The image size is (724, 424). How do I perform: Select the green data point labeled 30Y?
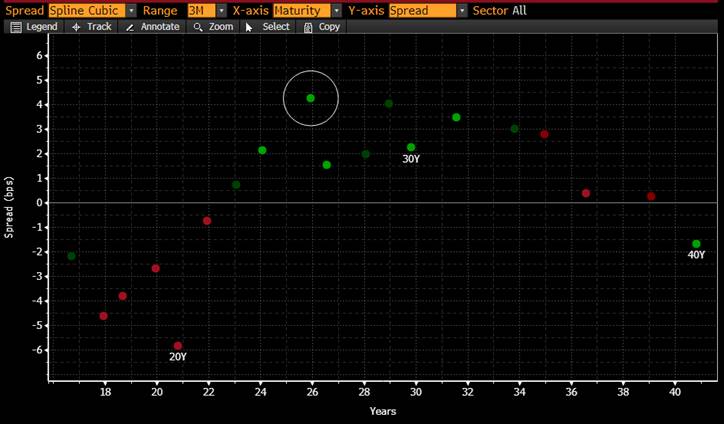pyautogui.click(x=411, y=147)
